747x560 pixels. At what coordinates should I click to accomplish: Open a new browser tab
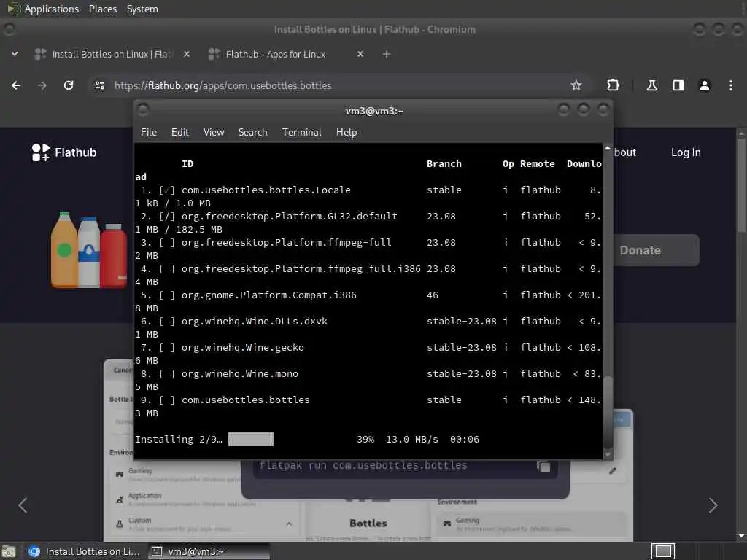click(387, 54)
